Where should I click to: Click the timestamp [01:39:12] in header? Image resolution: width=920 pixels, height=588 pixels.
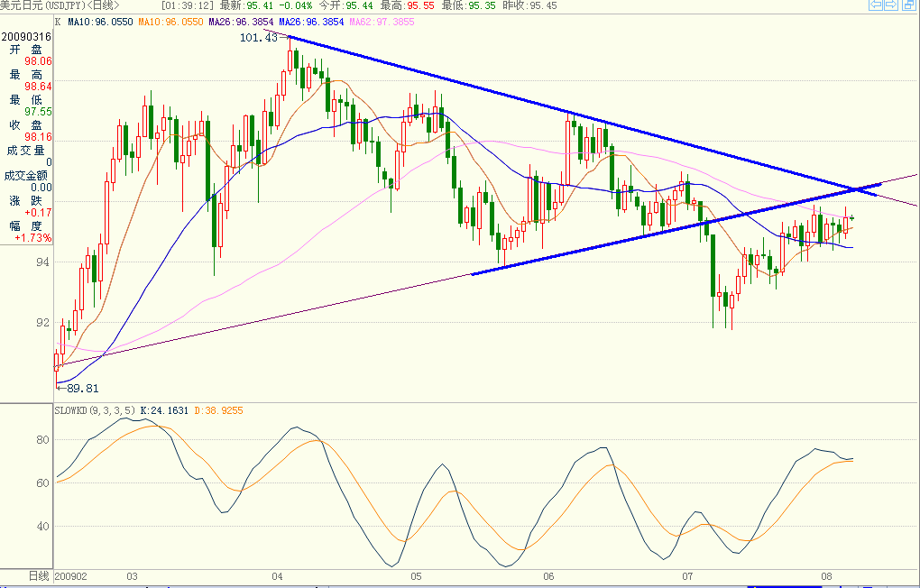coord(188,5)
